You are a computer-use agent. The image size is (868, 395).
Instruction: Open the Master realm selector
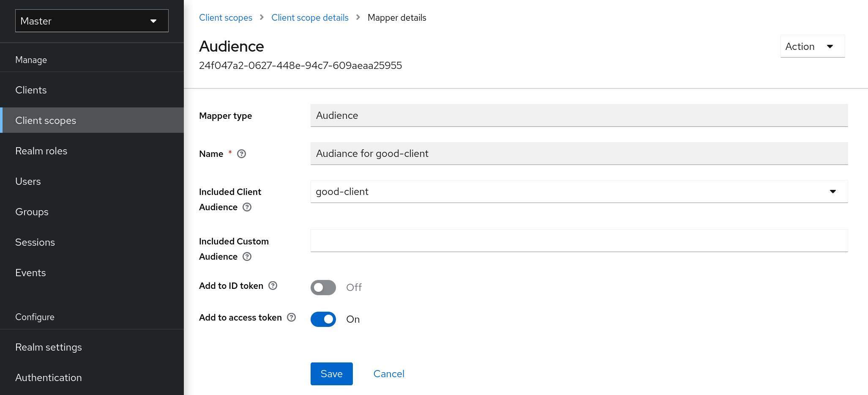pyautogui.click(x=91, y=21)
